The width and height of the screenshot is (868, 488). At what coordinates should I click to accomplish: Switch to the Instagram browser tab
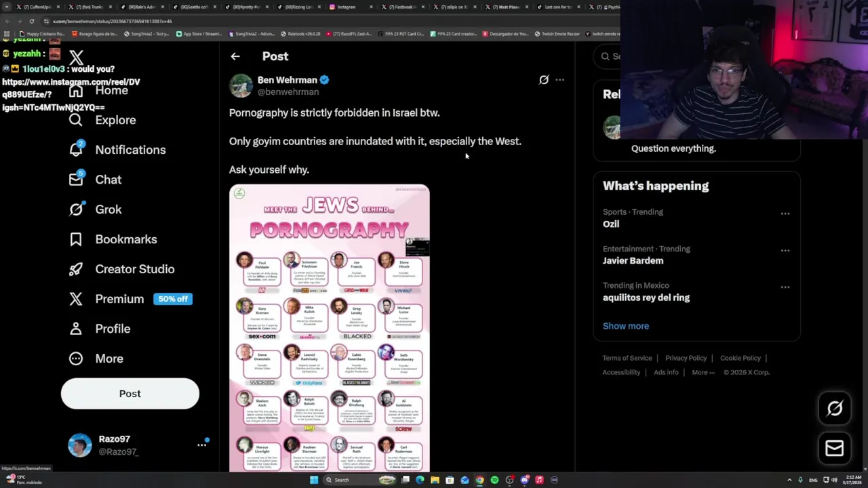[x=351, y=7]
